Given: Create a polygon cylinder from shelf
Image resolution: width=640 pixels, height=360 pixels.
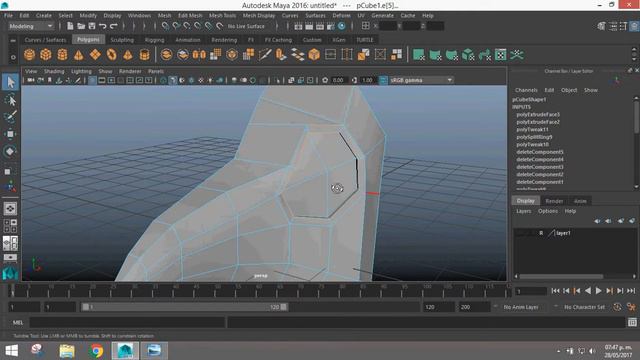Looking at the screenshot, I should pyautogui.click(x=62, y=55).
